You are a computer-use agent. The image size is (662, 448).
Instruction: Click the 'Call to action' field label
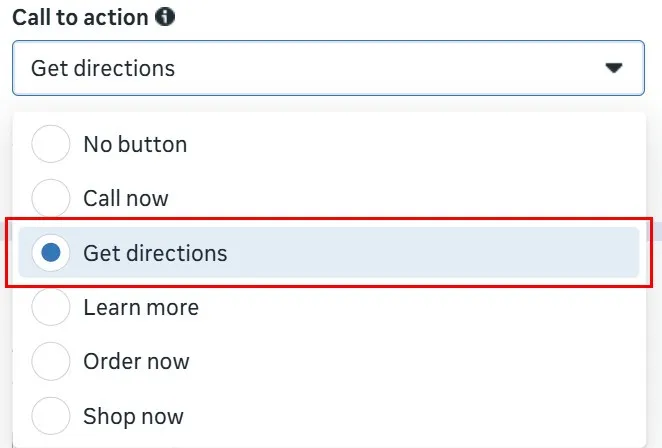(79, 17)
